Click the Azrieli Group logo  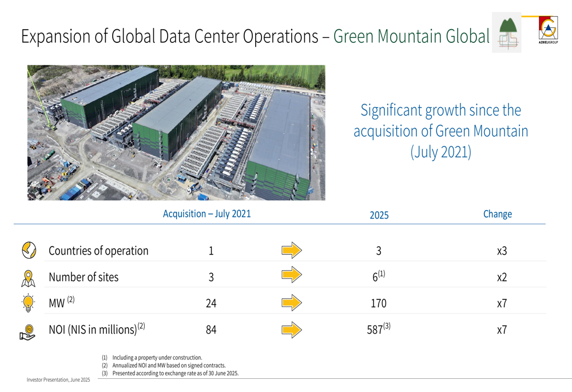pos(548,30)
